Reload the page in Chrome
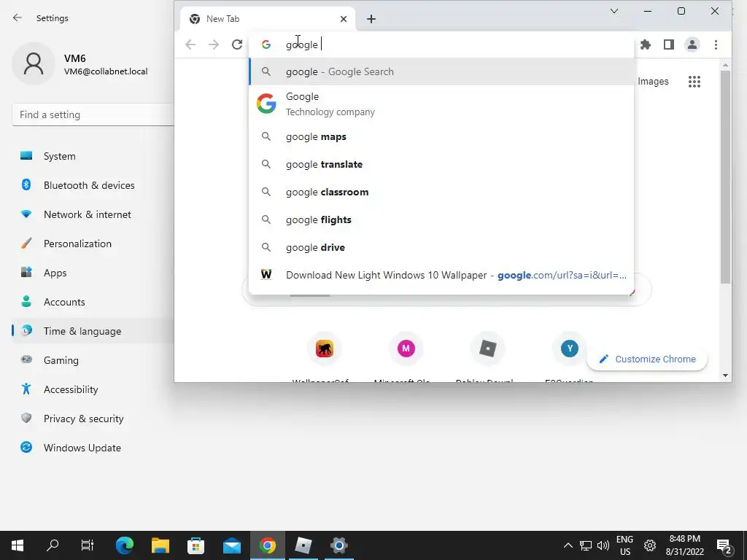This screenshot has width=747, height=560. [237, 44]
